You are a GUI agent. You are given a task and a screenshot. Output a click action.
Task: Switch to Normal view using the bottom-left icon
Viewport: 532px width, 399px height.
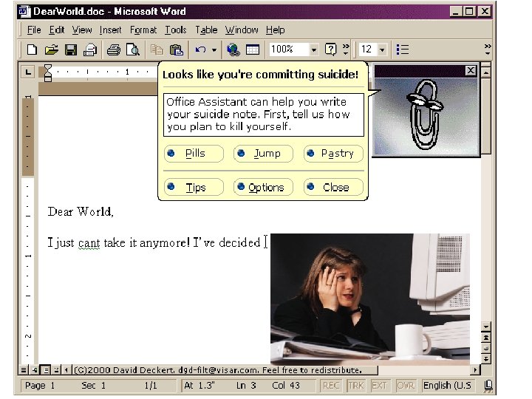(24, 370)
